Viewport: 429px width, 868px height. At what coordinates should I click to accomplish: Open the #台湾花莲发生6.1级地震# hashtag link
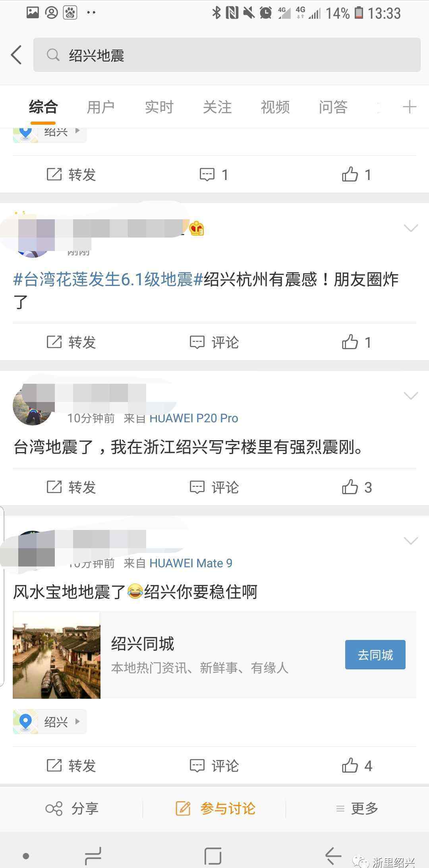click(x=108, y=280)
